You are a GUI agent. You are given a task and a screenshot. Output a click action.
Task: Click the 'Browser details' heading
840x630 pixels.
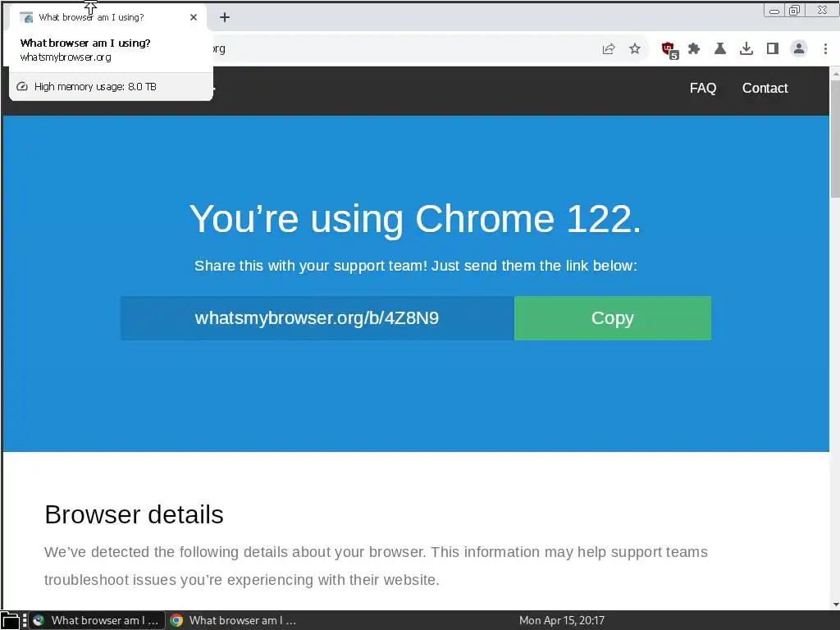[x=134, y=514]
